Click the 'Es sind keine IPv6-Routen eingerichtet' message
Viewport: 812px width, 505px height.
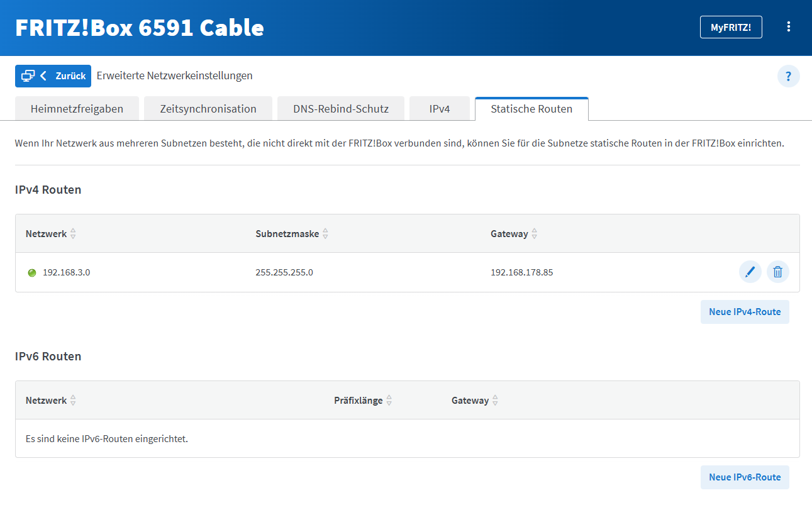point(107,439)
